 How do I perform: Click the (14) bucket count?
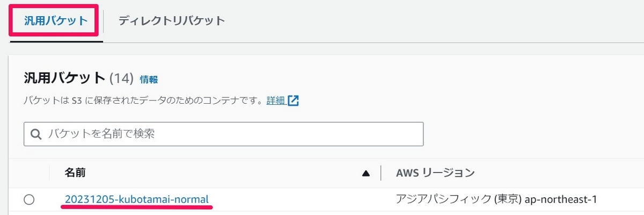coord(121,78)
